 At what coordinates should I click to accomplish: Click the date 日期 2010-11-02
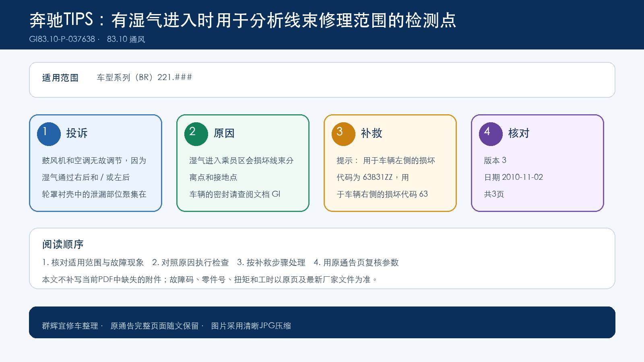pyautogui.click(x=514, y=177)
